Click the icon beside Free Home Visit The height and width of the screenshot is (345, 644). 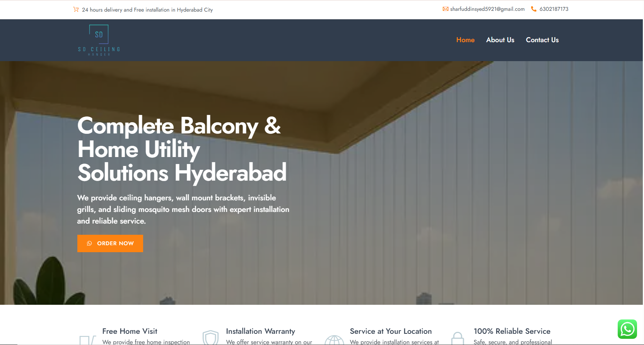click(x=88, y=340)
